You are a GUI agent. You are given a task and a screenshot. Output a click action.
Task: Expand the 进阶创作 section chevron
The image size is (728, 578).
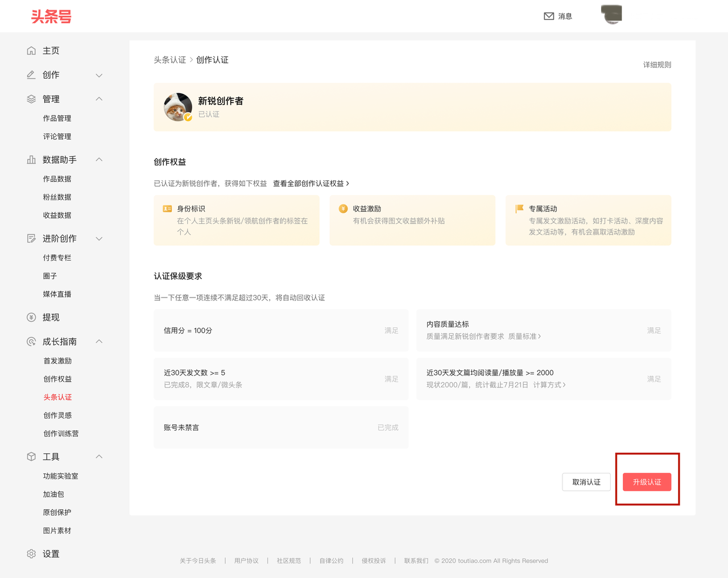[x=99, y=239]
